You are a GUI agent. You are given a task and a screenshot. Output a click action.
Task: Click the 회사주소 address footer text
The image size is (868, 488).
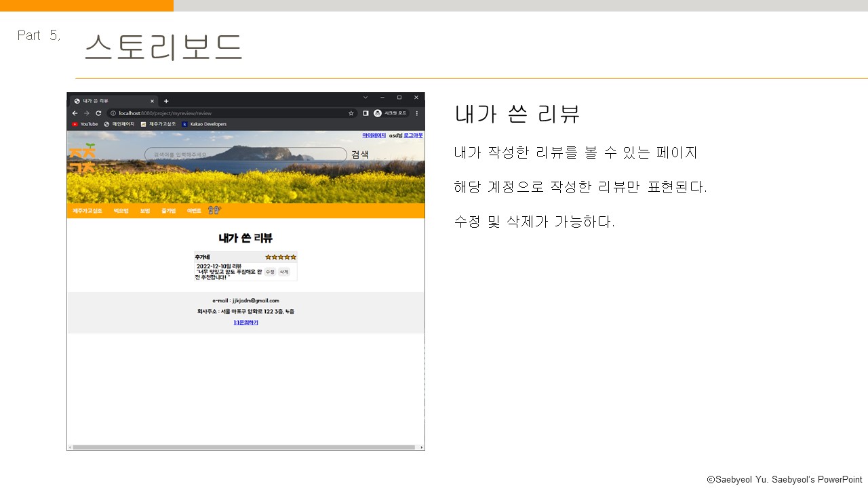(245, 312)
